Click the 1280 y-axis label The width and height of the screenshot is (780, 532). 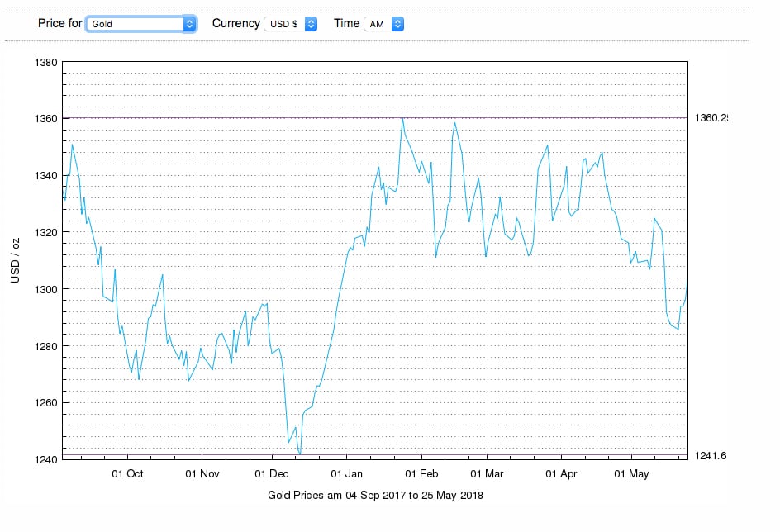(x=45, y=347)
